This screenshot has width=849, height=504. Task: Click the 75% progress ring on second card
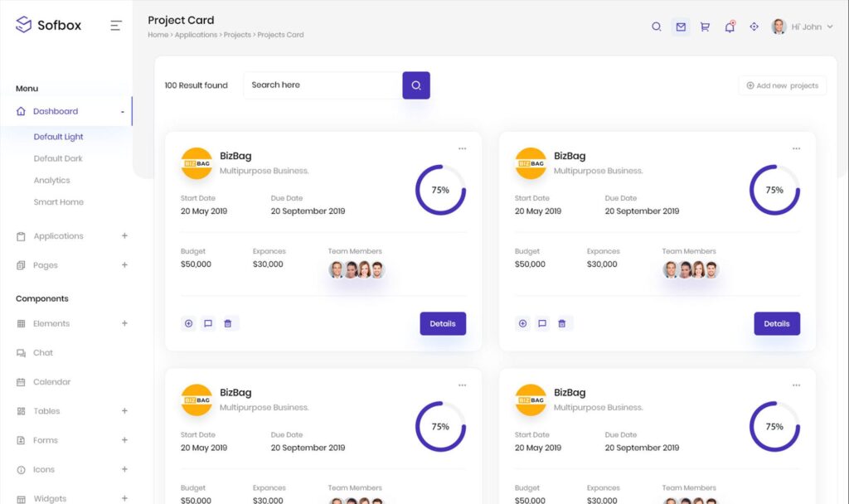pyautogui.click(x=774, y=190)
